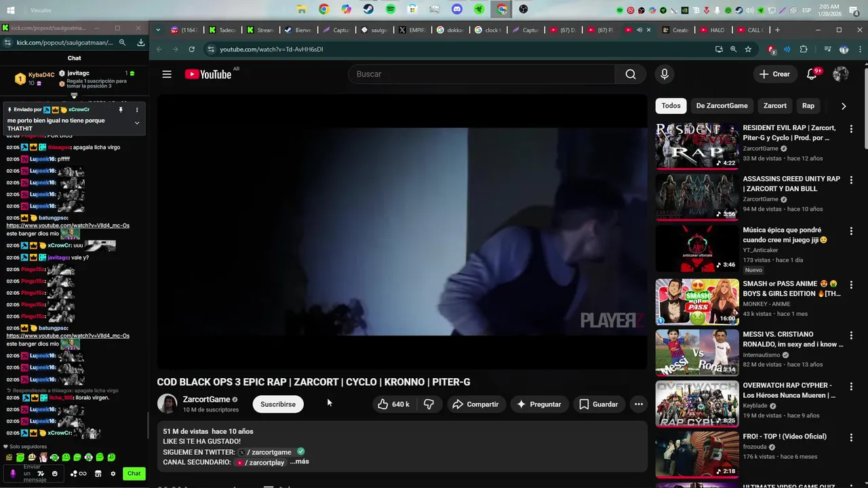Image resolution: width=868 pixels, height=488 pixels.
Task: Expand the Kick chat leaderboard handle
Action: (x=75, y=96)
